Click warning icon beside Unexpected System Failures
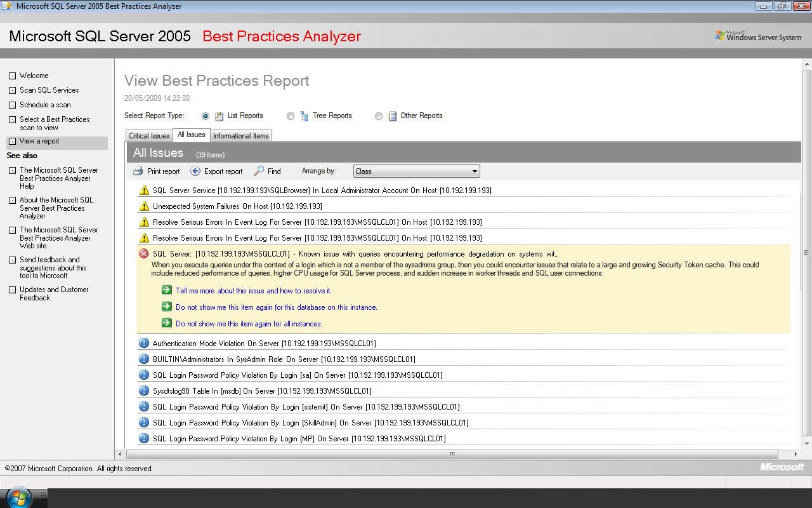This screenshot has height=508, width=812. point(144,206)
